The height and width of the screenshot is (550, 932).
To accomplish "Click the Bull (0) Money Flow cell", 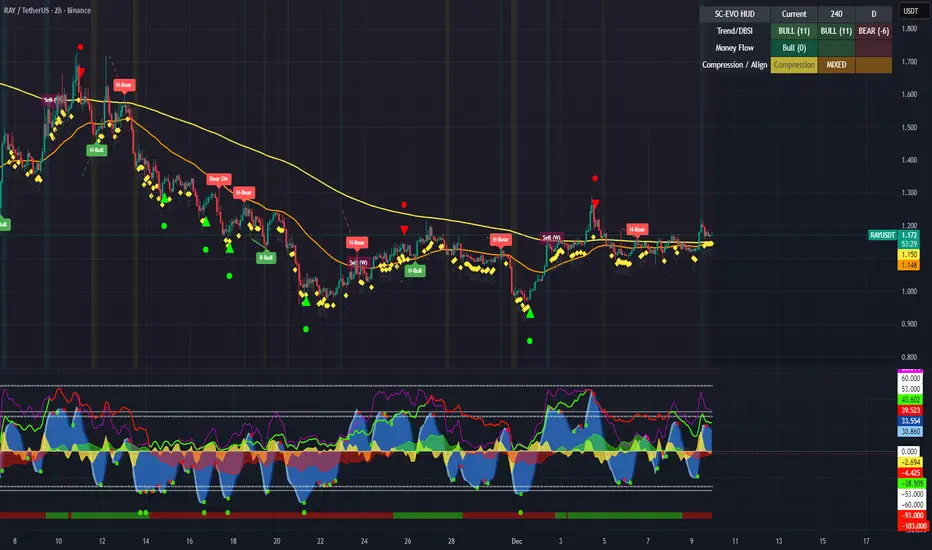I will coord(794,48).
